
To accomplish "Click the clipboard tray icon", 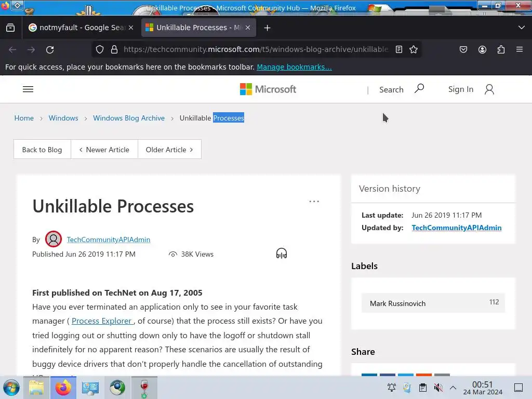I will click(x=423, y=387).
